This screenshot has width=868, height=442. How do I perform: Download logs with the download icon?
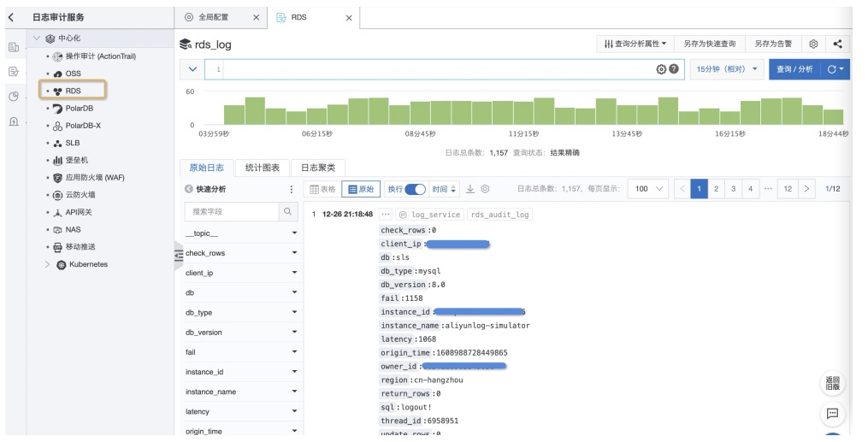coord(470,189)
